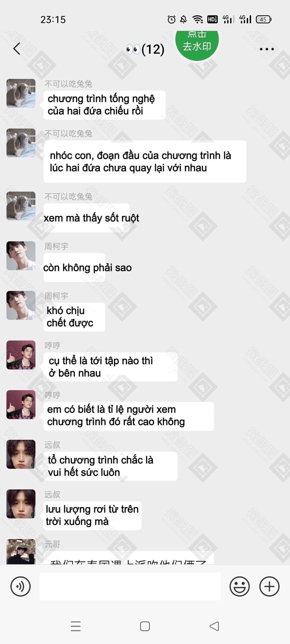Open 元哥's avatar at the bottom
290x644 pixels.
[21, 551]
